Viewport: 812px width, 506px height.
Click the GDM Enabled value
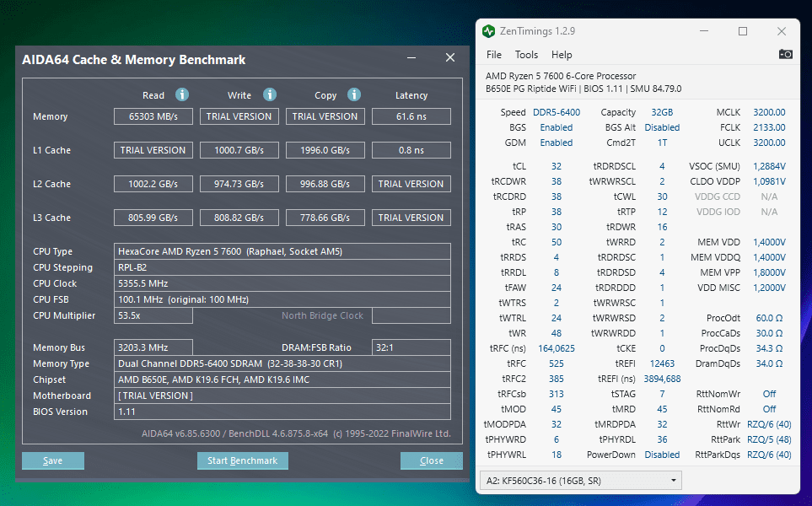(x=557, y=143)
